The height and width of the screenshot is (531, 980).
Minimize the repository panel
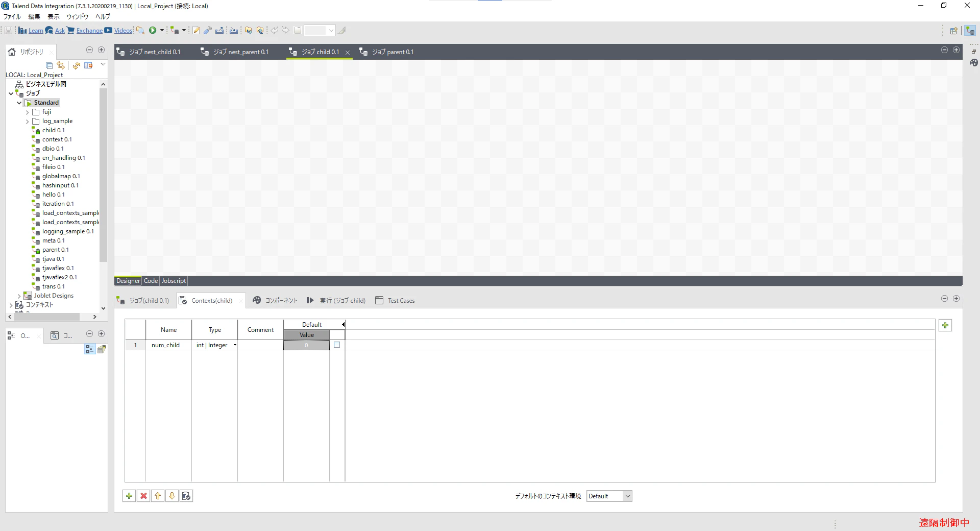pyautogui.click(x=89, y=50)
